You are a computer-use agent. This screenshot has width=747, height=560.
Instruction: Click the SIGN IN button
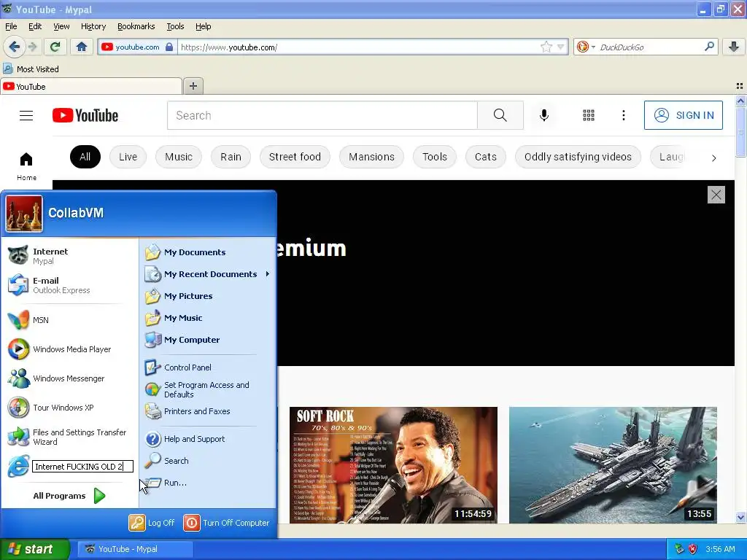pos(683,115)
